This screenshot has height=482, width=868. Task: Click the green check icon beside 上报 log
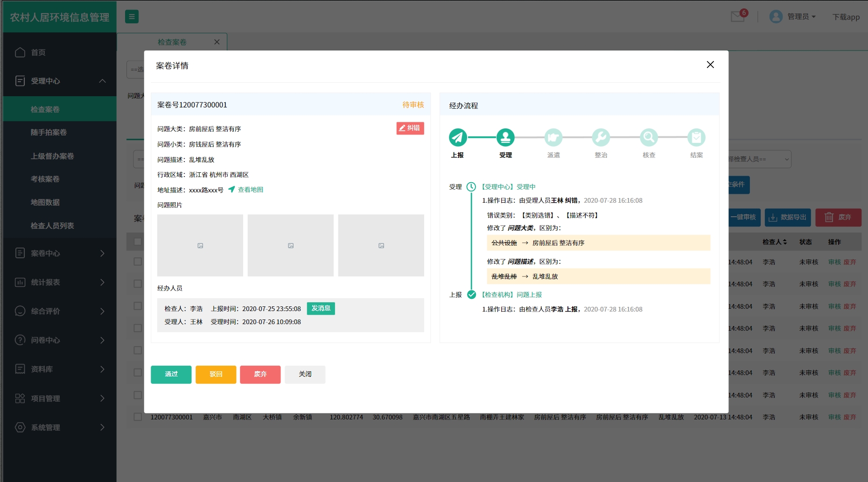471,295
